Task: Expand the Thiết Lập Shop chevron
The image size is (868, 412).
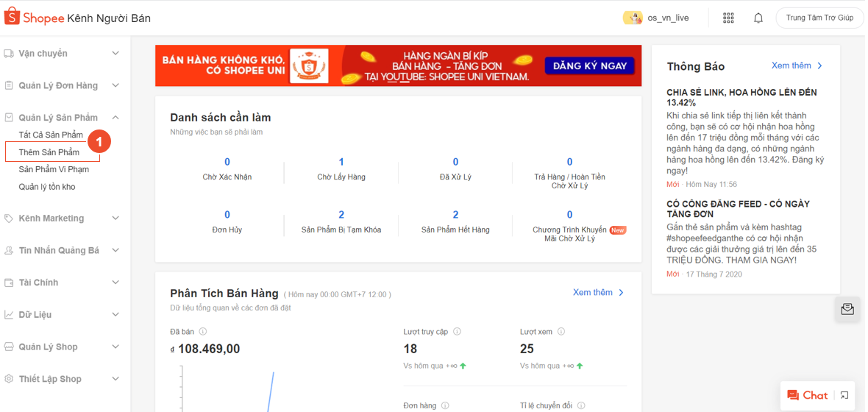Action: (x=115, y=379)
